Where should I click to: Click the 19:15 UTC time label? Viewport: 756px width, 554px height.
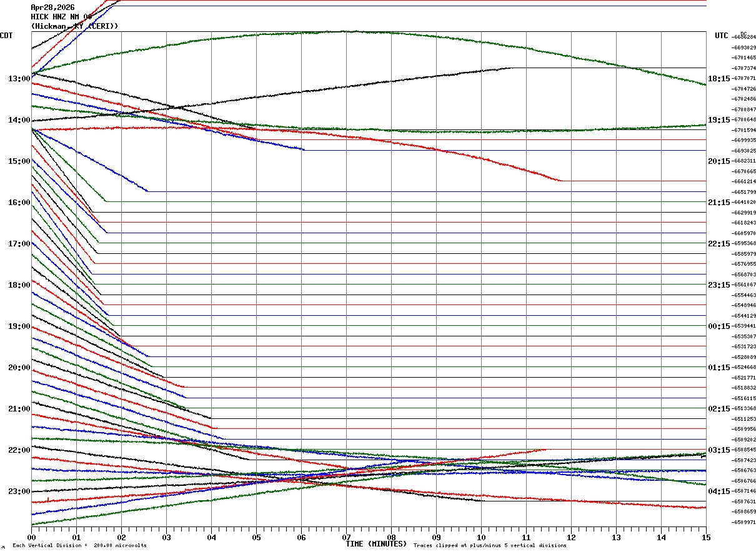tap(719, 120)
